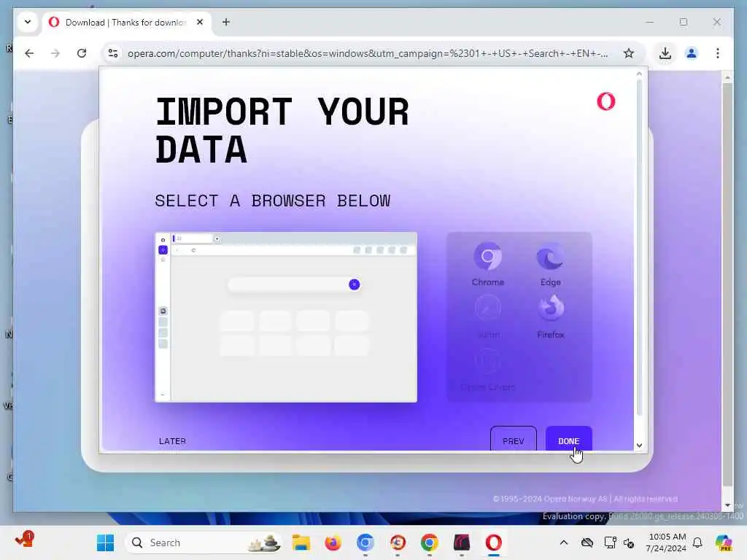747x560 pixels.
Task: Open Chrome's three-dot menu
Action: point(718,53)
